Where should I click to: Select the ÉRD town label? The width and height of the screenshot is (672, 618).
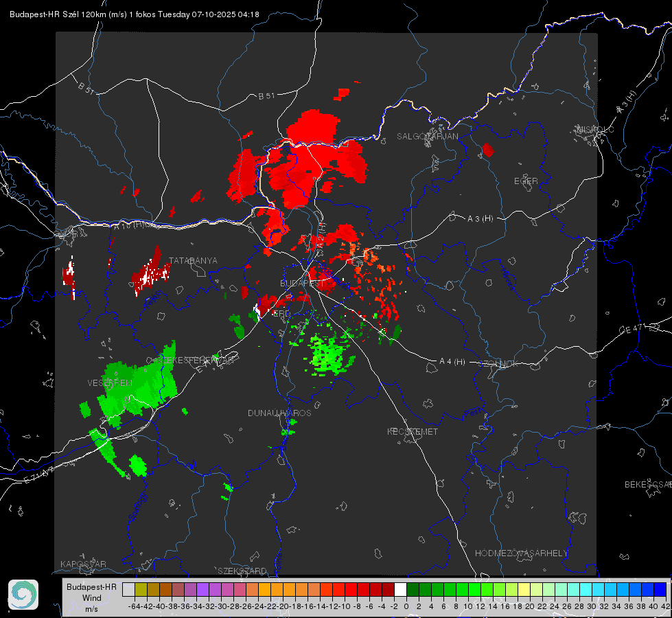[x=281, y=314]
